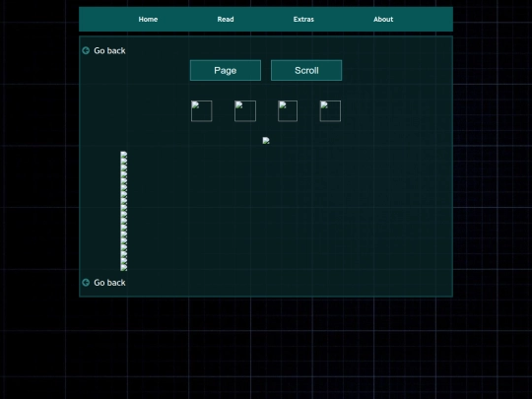Open the Extras menu item
The image size is (532, 399).
(303, 20)
